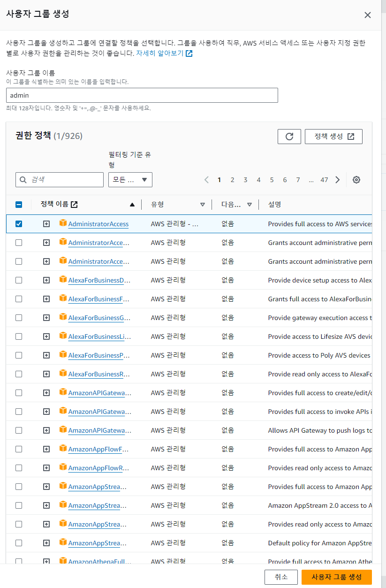
Task: Expand the AlexaForBusinessG… row details
Action: (46, 318)
